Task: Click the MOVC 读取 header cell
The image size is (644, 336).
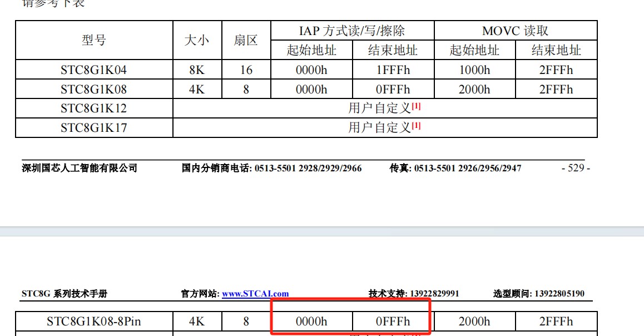Action: click(x=515, y=31)
